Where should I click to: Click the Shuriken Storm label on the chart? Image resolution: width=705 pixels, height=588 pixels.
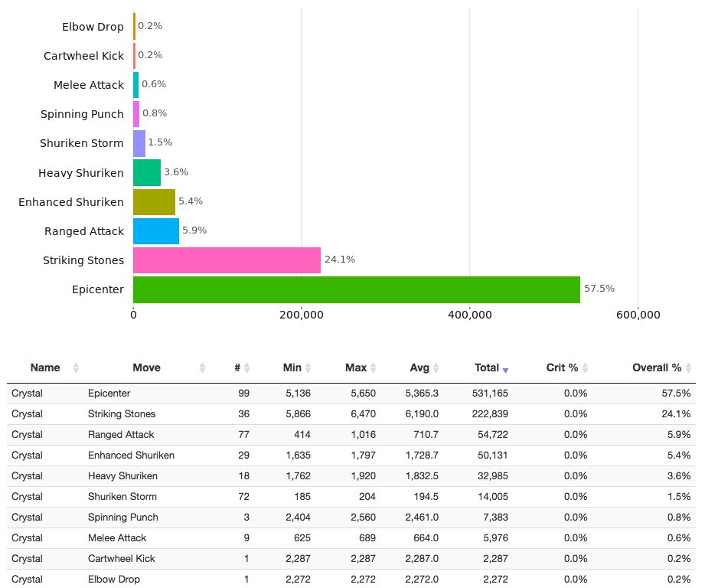(x=82, y=143)
